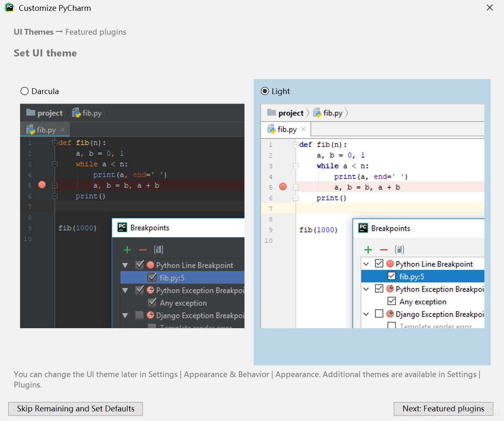This screenshot has width=504, height=421.
Task: Click Skip Remaining and Set Defaults
Action: pos(76,408)
